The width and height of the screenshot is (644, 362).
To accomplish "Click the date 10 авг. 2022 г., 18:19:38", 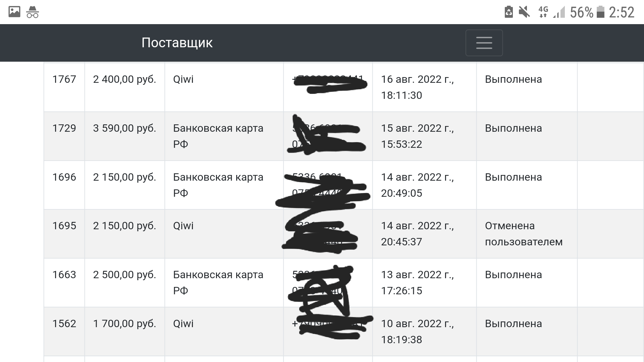I will 417,331.
